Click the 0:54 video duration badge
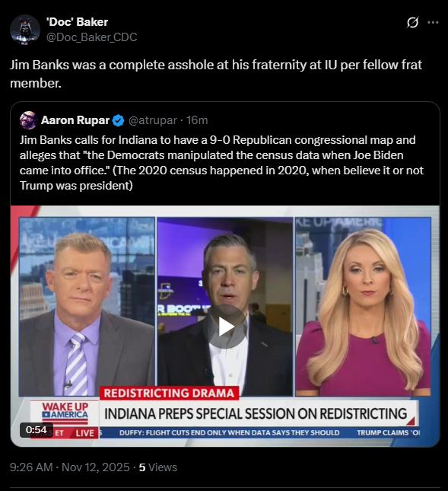The image size is (448, 491). click(37, 429)
